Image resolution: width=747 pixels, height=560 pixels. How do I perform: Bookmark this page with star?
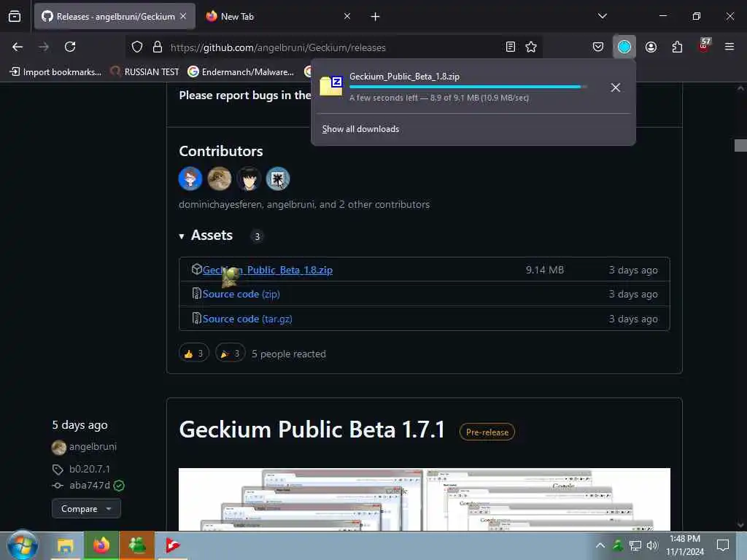pyautogui.click(x=531, y=47)
